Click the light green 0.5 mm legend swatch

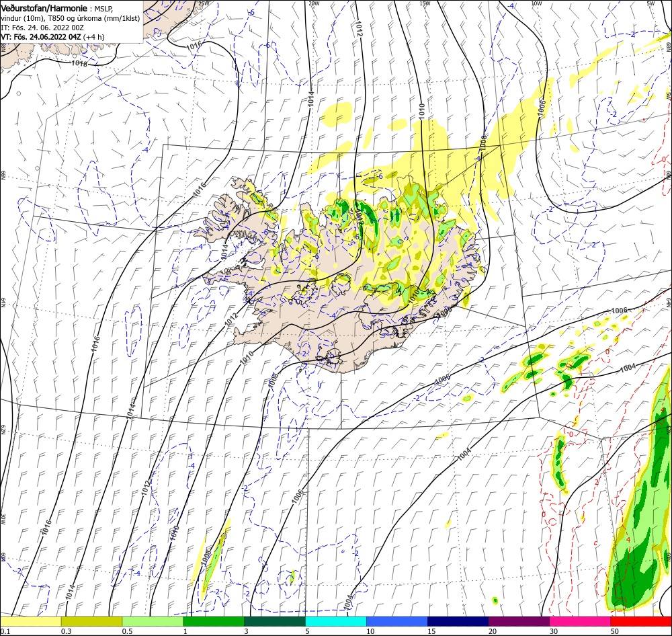(153, 621)
